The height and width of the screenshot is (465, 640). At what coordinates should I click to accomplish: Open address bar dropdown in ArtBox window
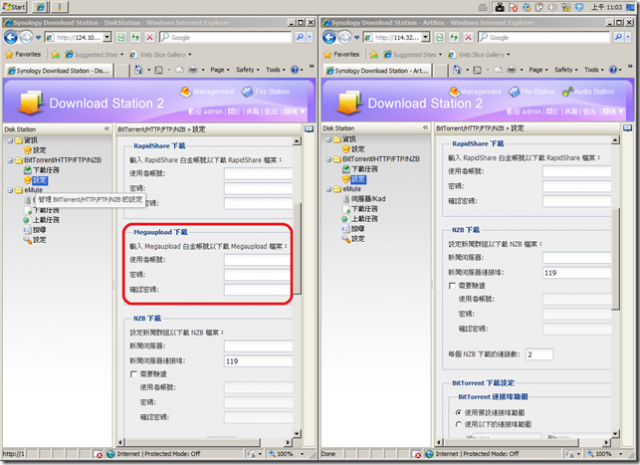425,38
